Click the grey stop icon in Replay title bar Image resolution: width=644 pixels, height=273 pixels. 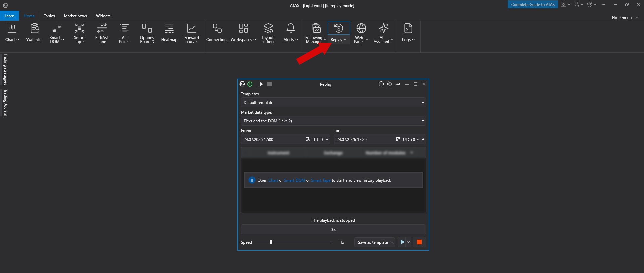269,84
